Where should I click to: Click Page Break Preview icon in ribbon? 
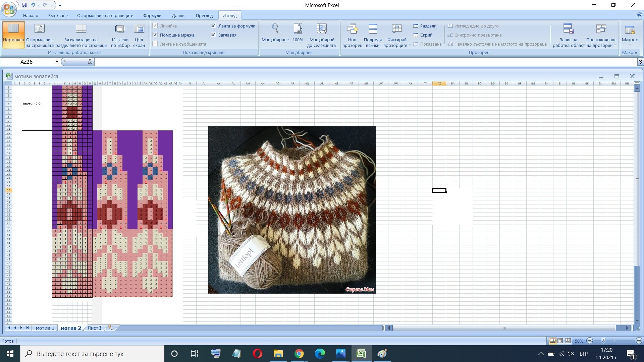pos(81,29)
